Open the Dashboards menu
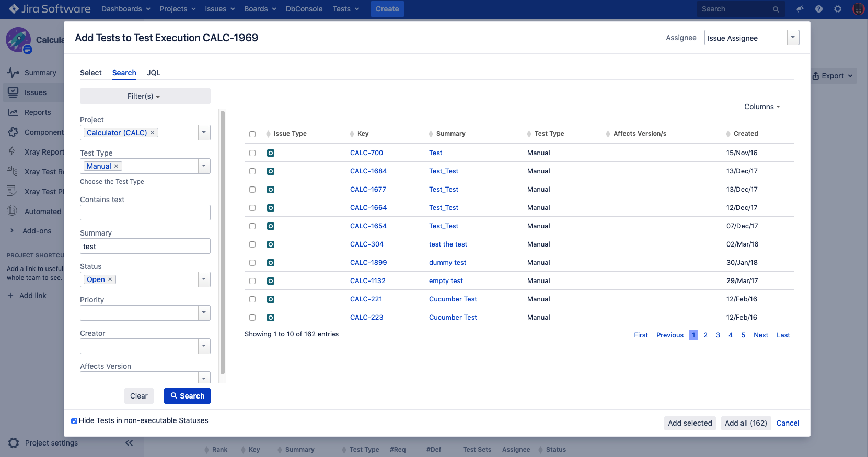The height and width of the screenshot is (457, 868). (x=126, y=9)
